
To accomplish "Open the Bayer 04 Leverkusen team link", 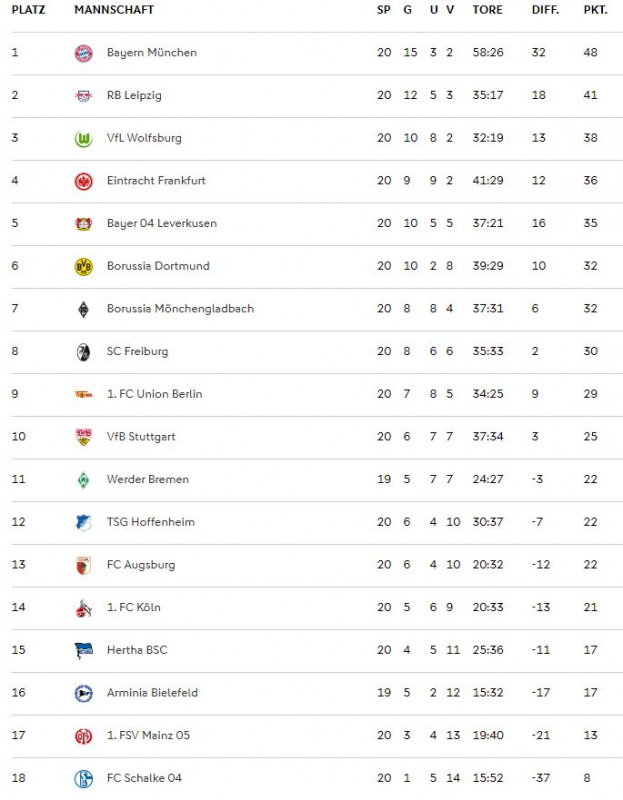I will (162, 223).
